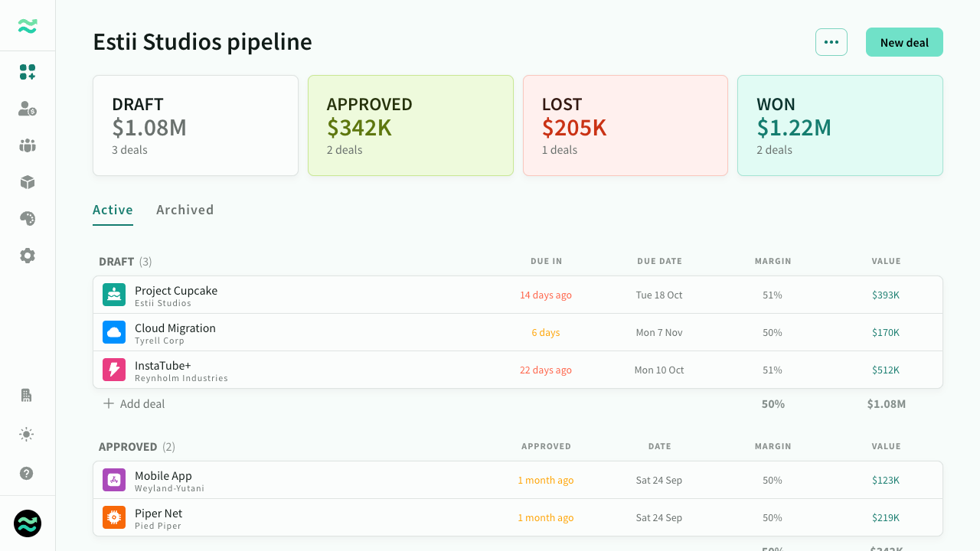Viewport: 980px width, 551px height.
Task: Open the help question mark icon
Action: tap(27, 473)
